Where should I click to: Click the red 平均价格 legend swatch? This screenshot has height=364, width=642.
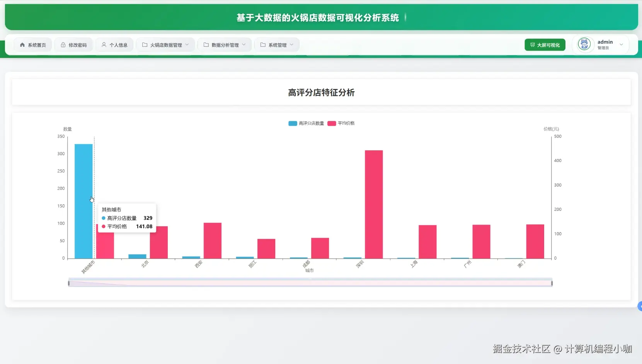coord(332,123)
